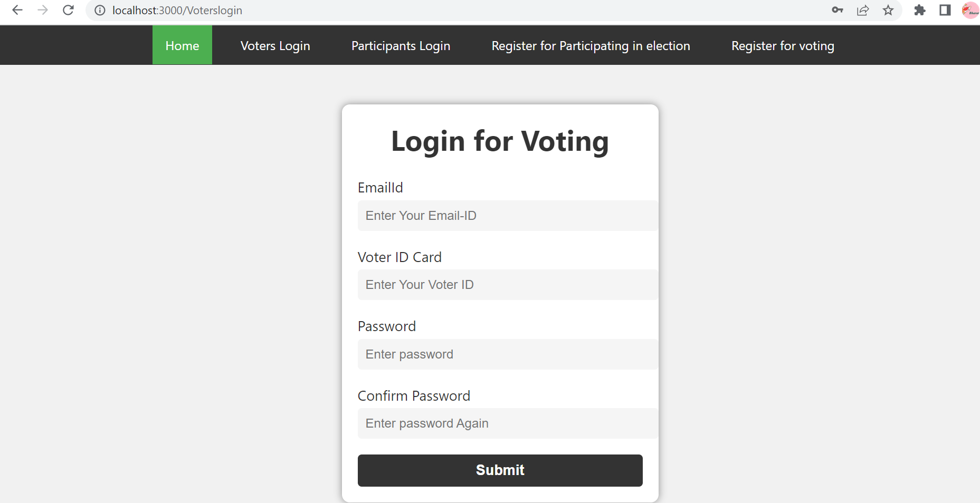Open the side panel icon
Image resolution: width=980 pixels, height=503 pixels.
tap(945, 10)
